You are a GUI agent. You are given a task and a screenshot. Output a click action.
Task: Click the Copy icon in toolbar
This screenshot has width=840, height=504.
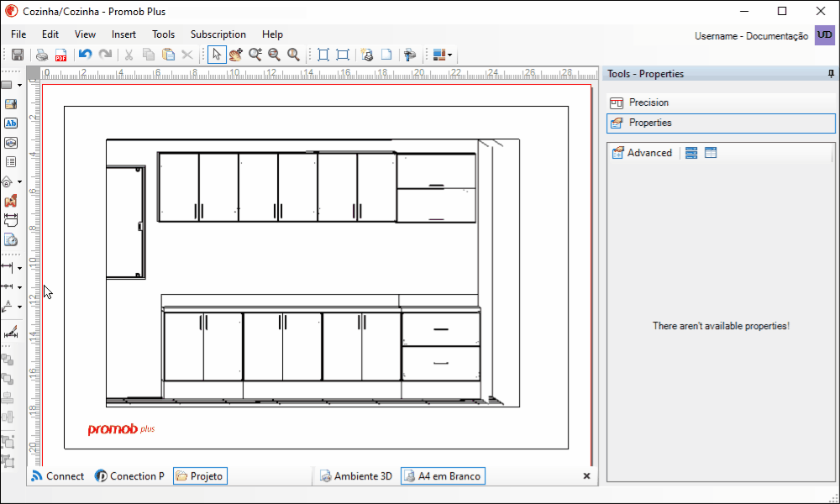149,55
